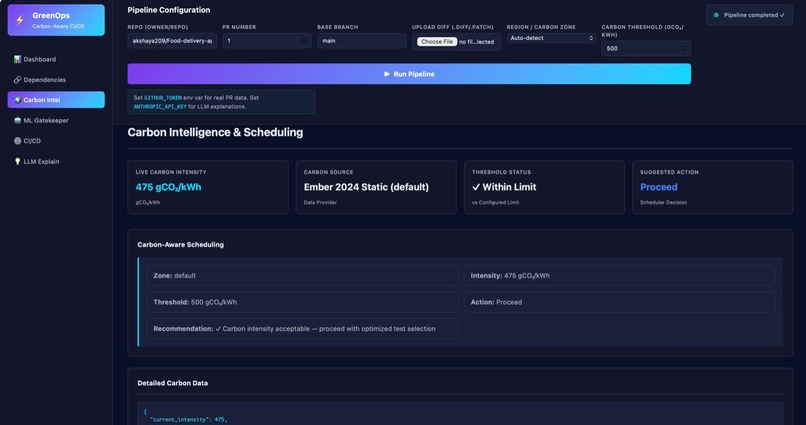
Task: Click the PR Number stepper arrows
Action: 303,41
